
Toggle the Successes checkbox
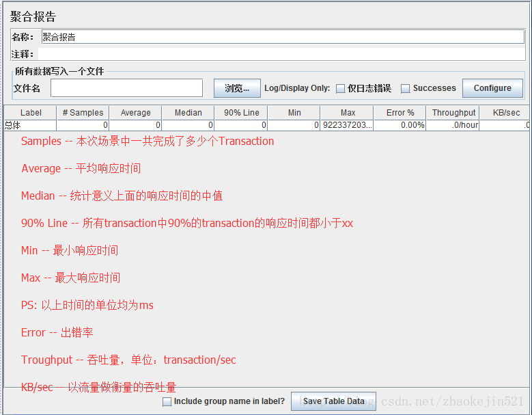[405, 89]
